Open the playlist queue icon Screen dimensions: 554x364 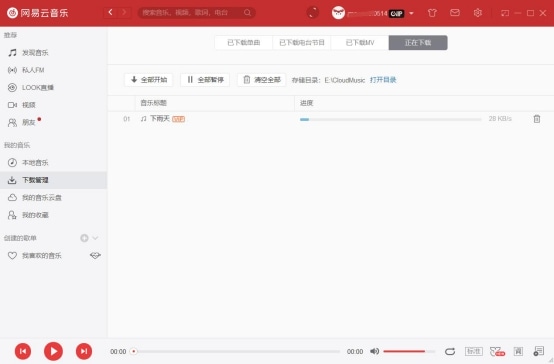tap(538, 351)
